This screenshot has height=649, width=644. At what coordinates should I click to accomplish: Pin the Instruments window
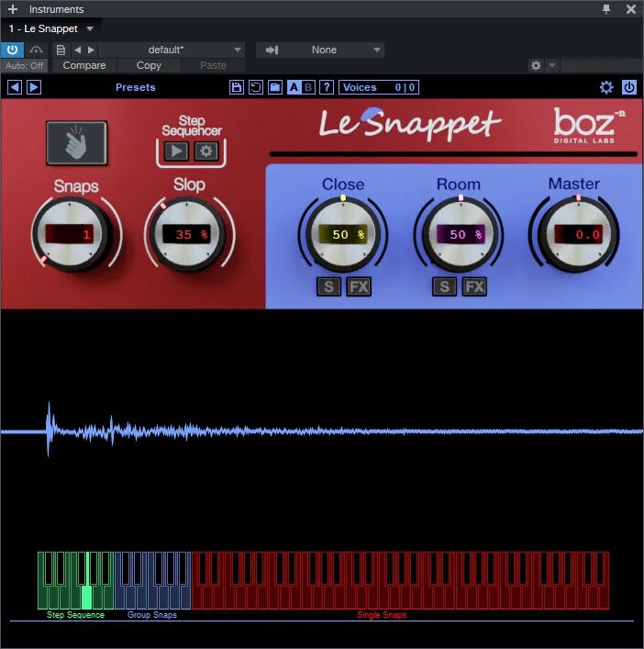click(606, 9)
